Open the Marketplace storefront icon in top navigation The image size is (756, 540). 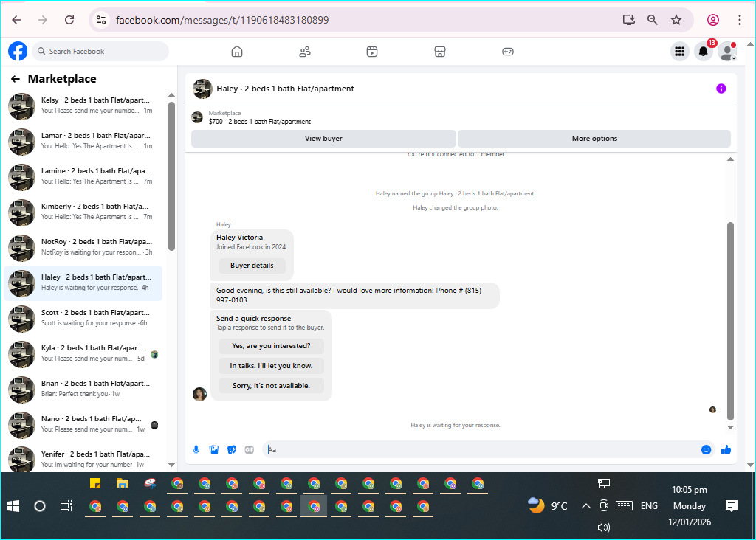click(x=440, y=52)
